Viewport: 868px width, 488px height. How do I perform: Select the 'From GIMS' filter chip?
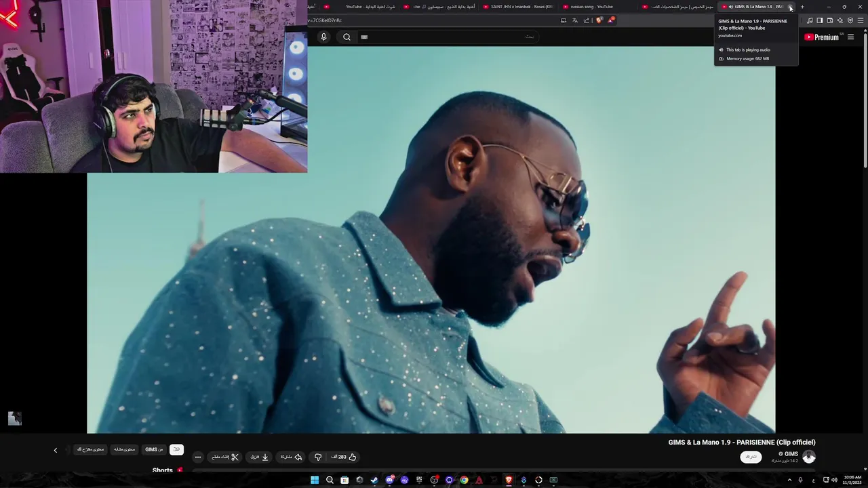point(155,449)
